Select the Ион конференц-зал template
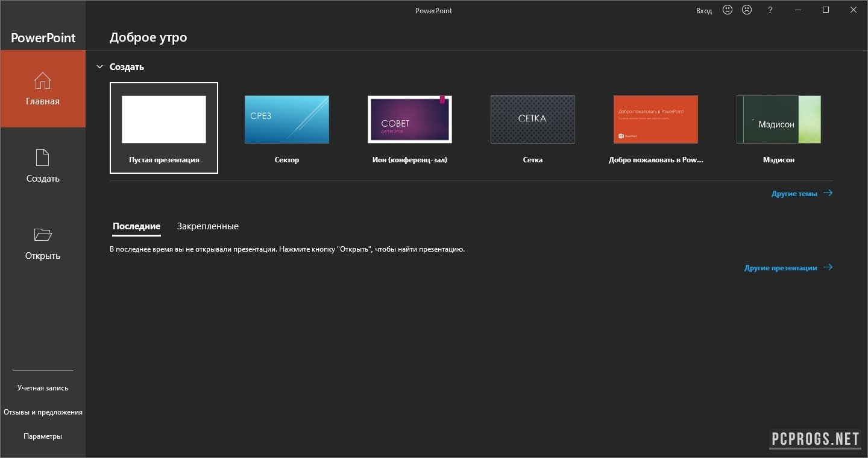 click(x=409, y=119)
